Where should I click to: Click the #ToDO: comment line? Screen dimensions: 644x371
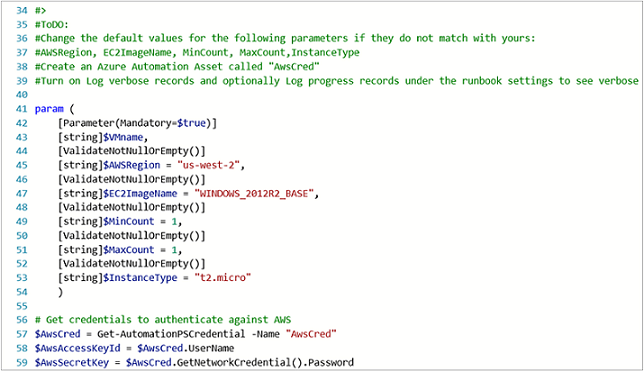pos(52,25)
